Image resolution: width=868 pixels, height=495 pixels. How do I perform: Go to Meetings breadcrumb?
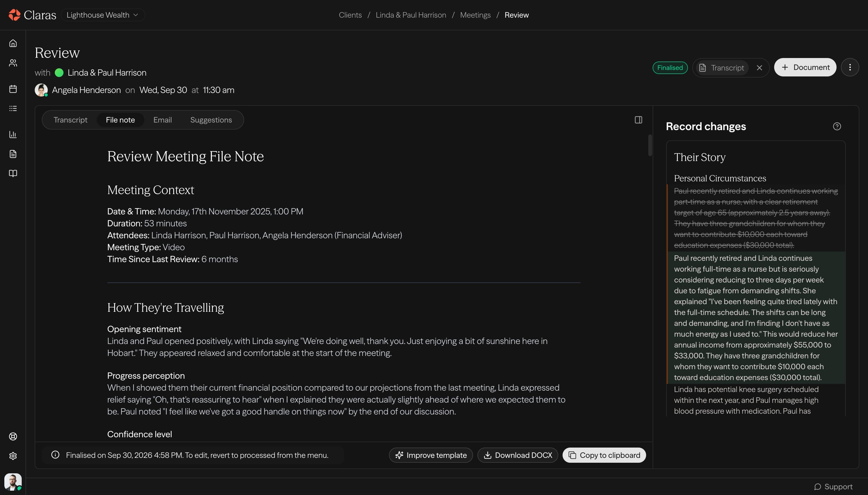475,15
